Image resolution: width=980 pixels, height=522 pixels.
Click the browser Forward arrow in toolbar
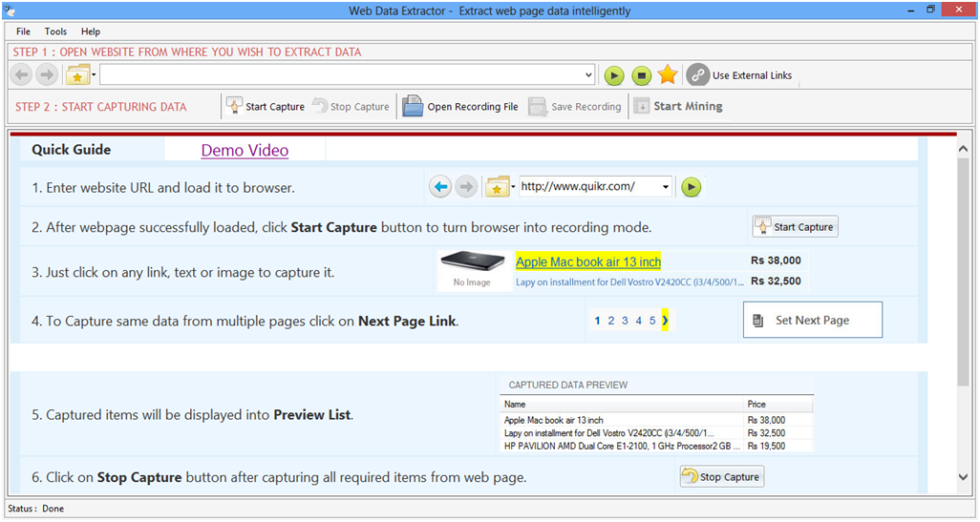pyautogui.click(x=46, y=75)
